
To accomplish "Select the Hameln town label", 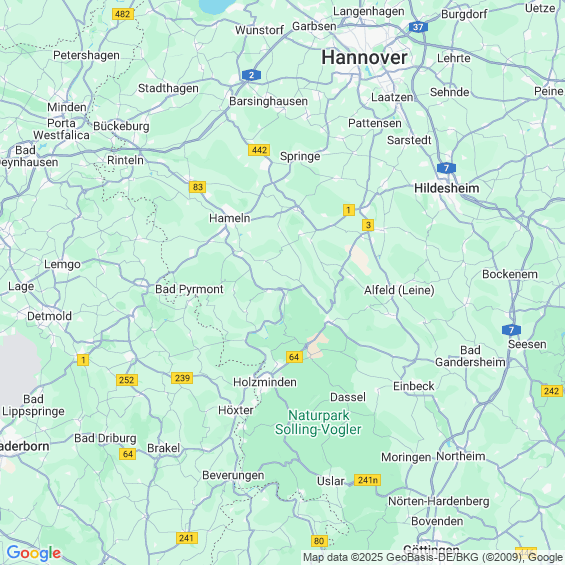I will 230,218.
